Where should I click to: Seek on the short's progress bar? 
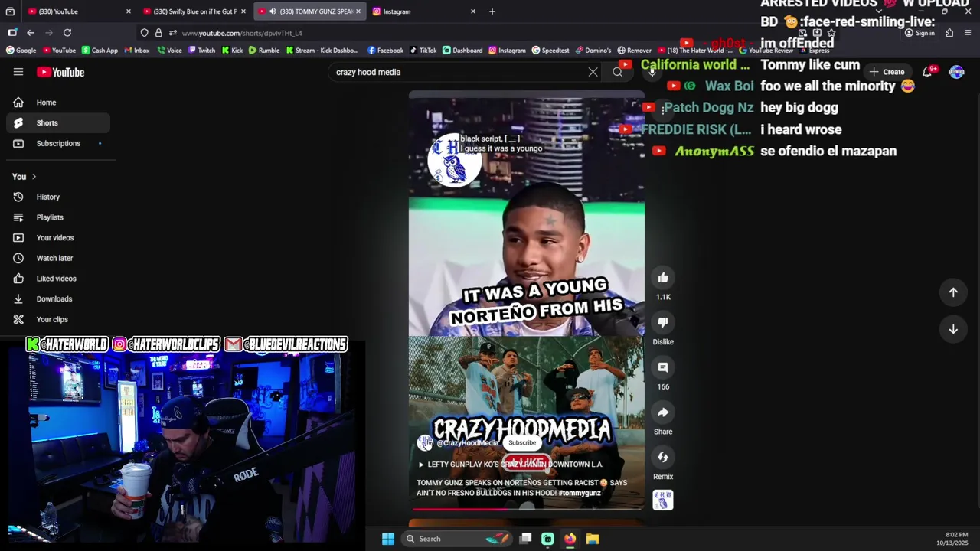(527, 508)
